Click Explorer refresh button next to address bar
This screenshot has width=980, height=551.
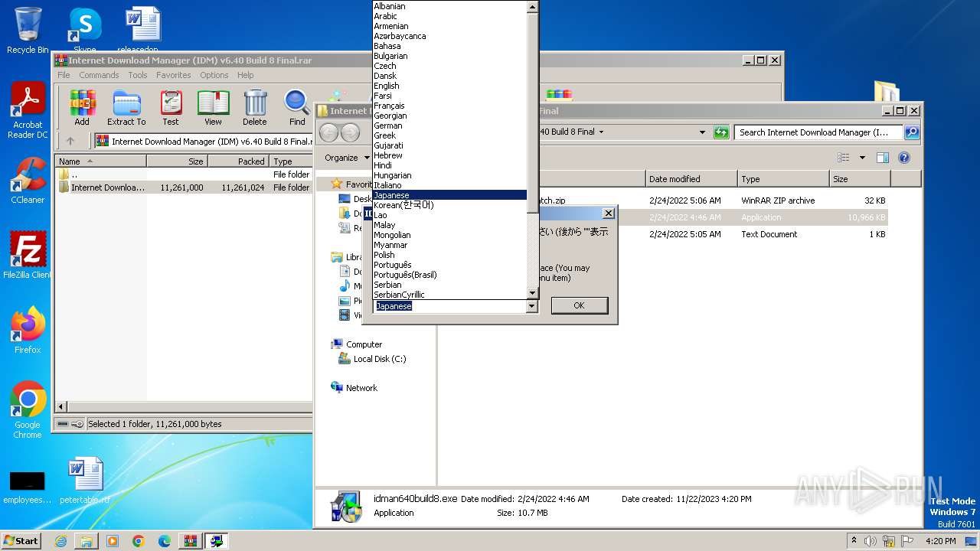click(721, 132)
